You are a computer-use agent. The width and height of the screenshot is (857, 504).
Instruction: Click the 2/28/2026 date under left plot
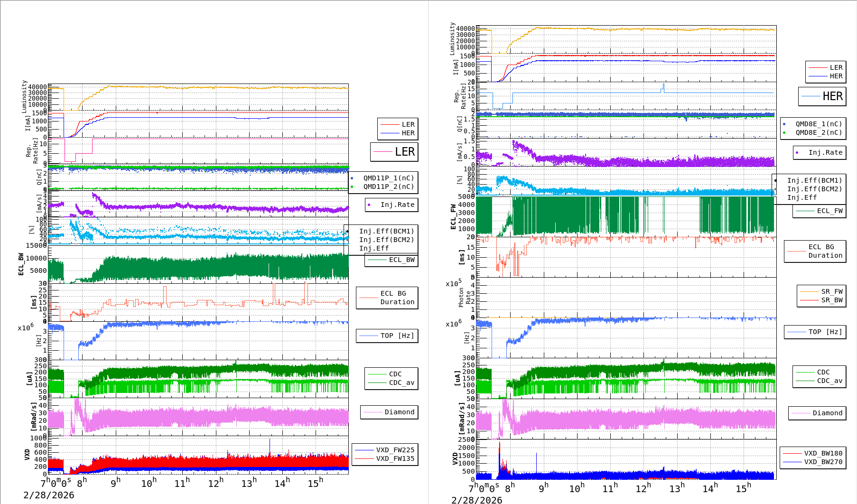point(49,495)
